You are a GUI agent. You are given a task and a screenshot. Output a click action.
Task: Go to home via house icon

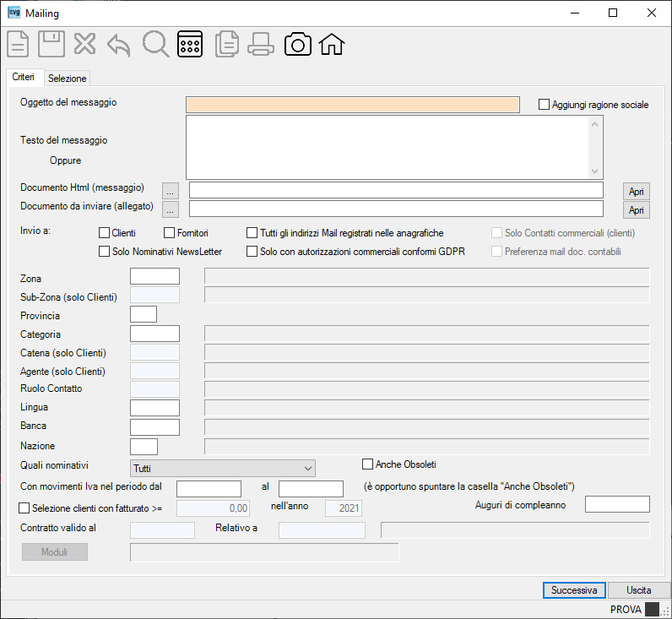tap(332, 44)
